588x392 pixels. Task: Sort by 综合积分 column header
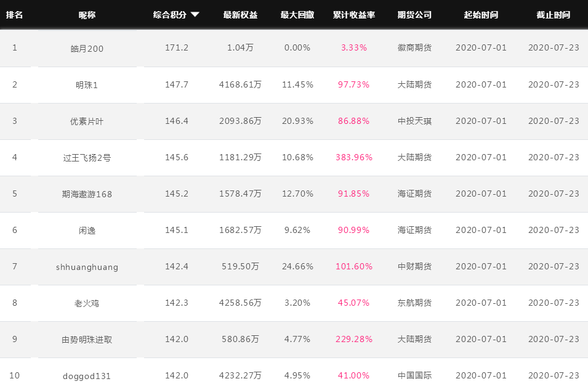tap(169, 15)
